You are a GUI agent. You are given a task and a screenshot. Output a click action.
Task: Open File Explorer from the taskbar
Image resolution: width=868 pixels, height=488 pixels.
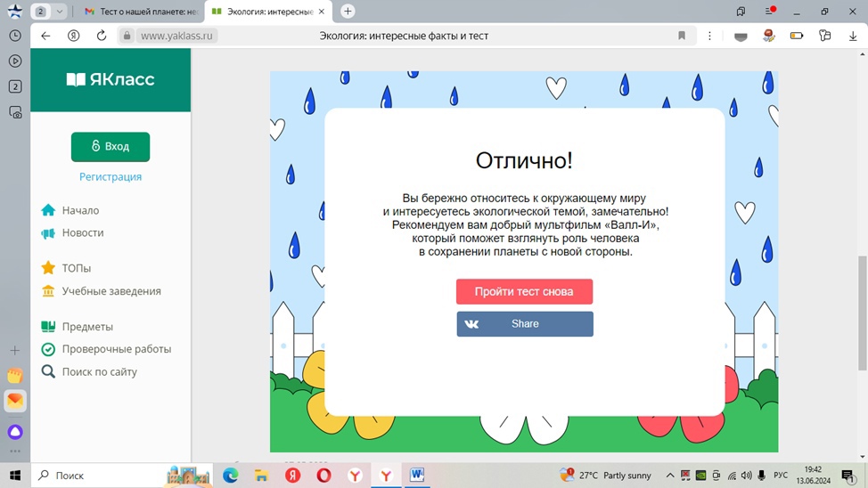[261, 476]
